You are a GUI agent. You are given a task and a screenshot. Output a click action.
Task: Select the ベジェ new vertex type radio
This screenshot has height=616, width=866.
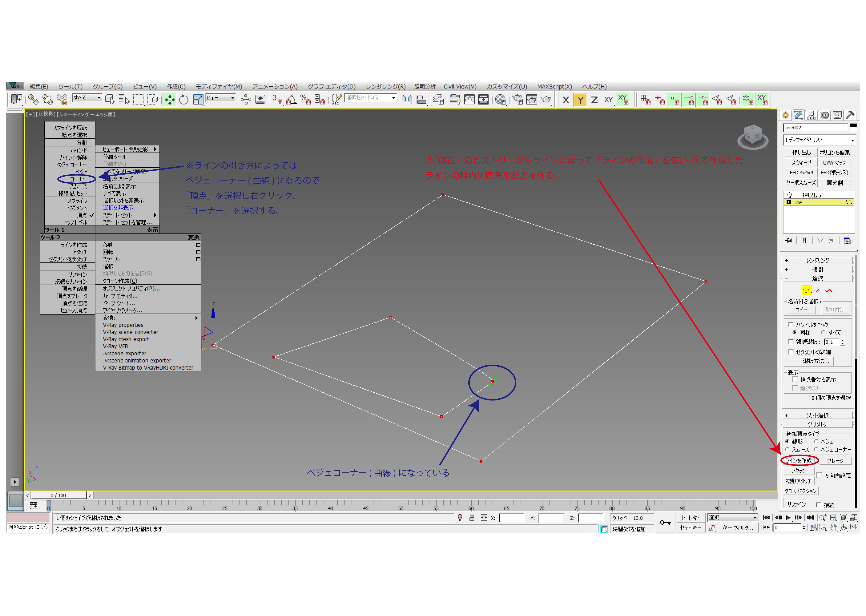816,441
